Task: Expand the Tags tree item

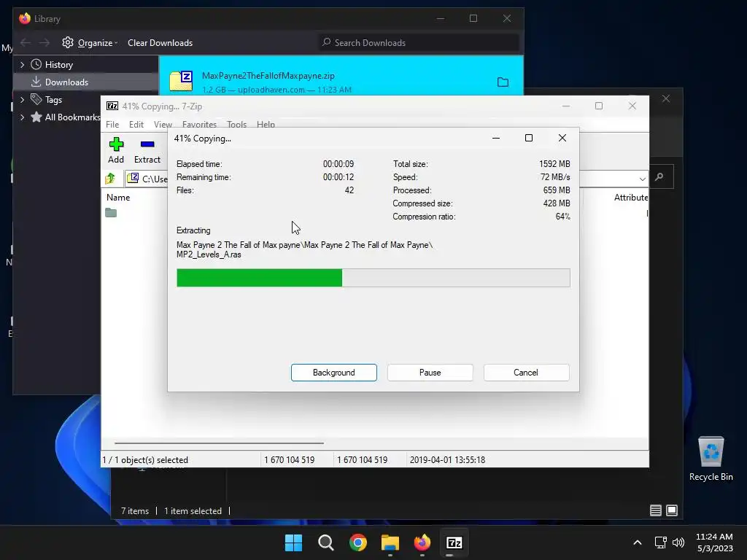Action: 22,99
